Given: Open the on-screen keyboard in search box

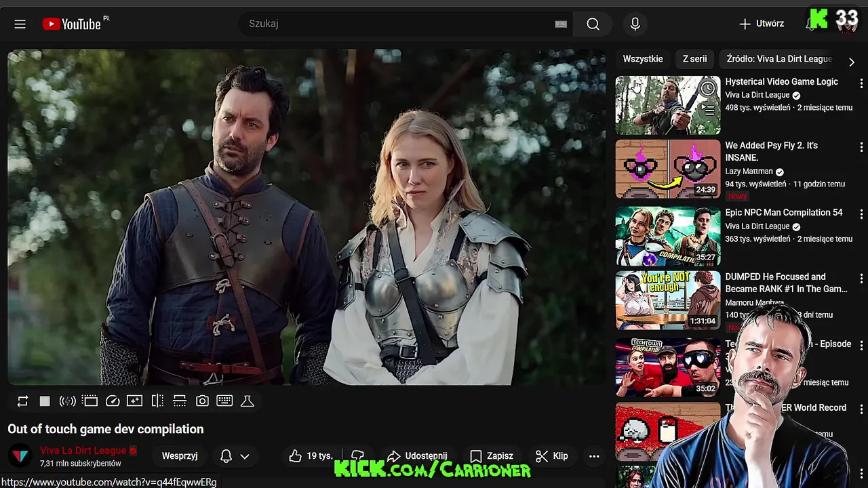Looking at the screenshot, I should [561, 24].
